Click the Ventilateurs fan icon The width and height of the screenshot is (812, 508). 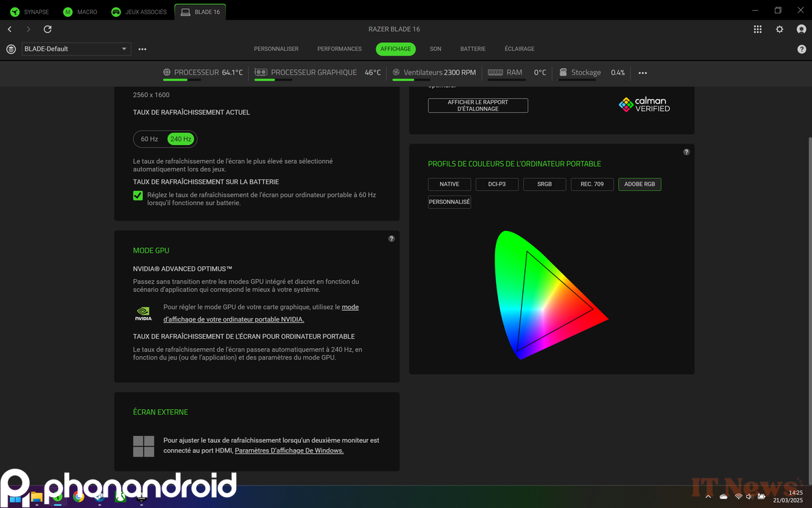pos(396,72)
